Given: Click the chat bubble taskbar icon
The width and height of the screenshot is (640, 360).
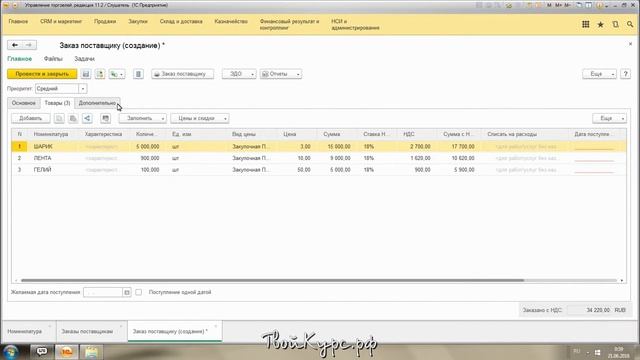Looking at the screenshot, I should [x=42, y=351].
